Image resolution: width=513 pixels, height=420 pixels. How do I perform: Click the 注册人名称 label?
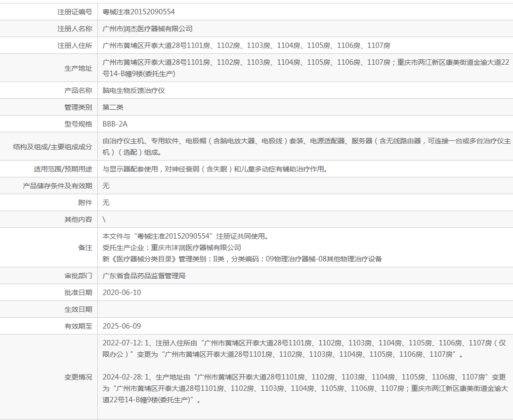coord(75,29)
